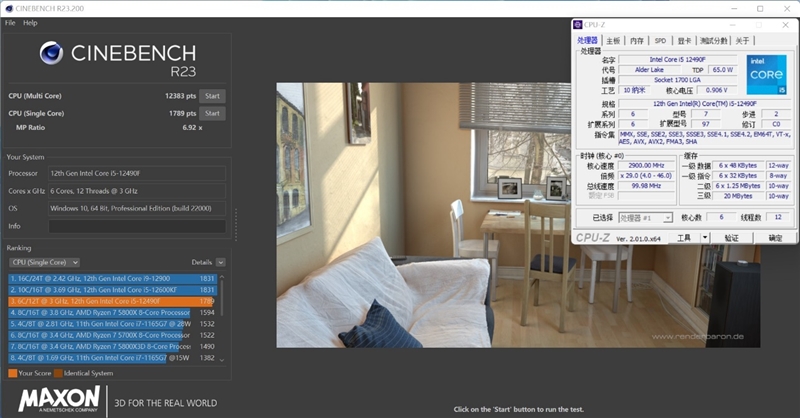Open the 测试分数 tab in CPU-Z
The image size is (800, 418).
pos(713,41)
